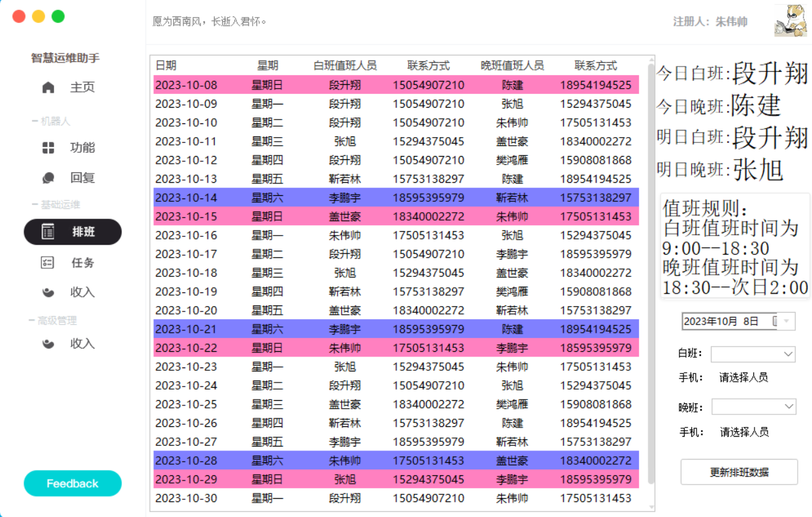Click the 收入 icon under 基础运维 section

(x=48, y=292)
